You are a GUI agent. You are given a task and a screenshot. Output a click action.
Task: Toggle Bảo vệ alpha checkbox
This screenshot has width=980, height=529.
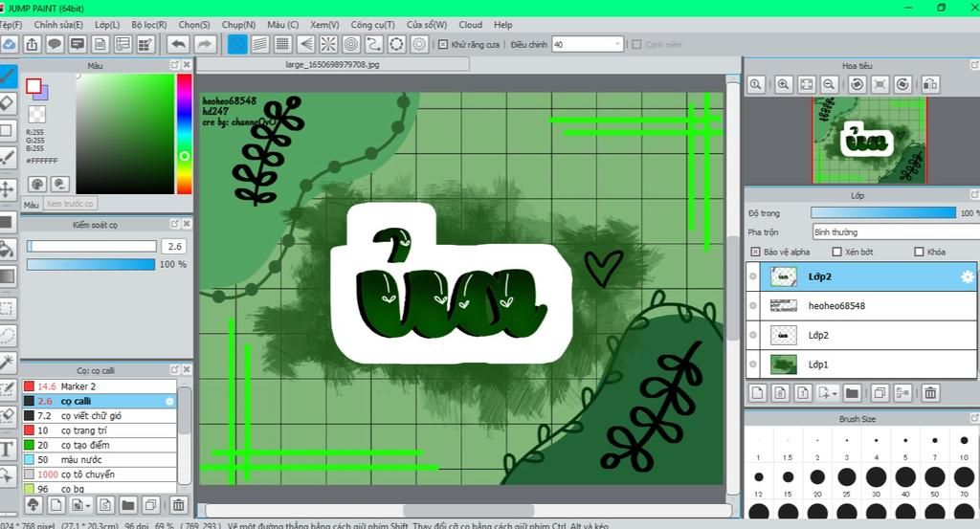coord(755,252)
